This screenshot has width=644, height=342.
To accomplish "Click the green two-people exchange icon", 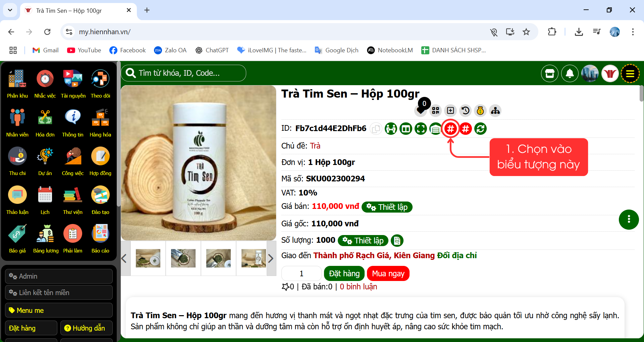I will click(x=391, y=129).
